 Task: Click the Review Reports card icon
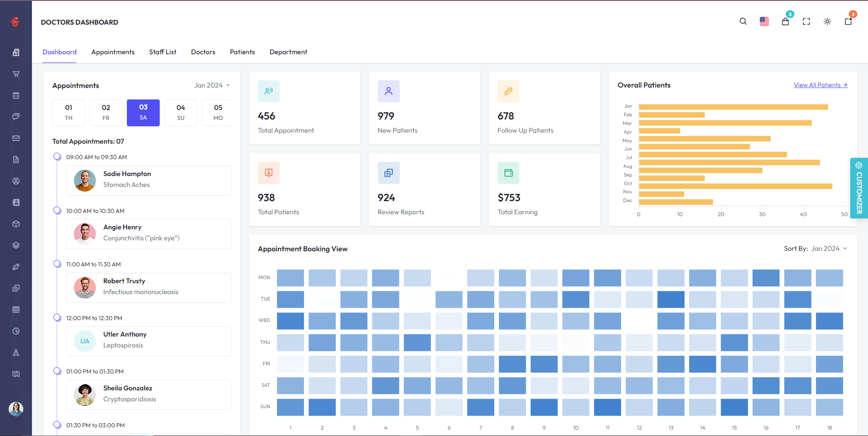tap(389, 173)
